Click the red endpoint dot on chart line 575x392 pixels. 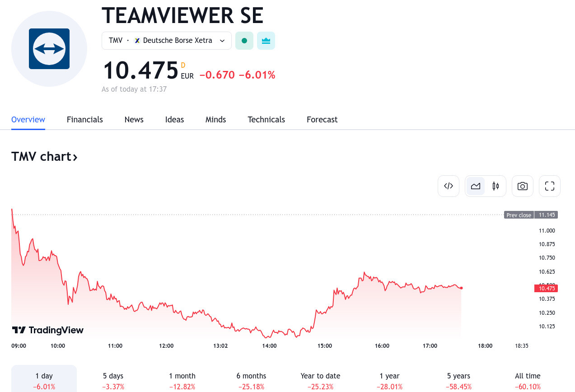461,288
